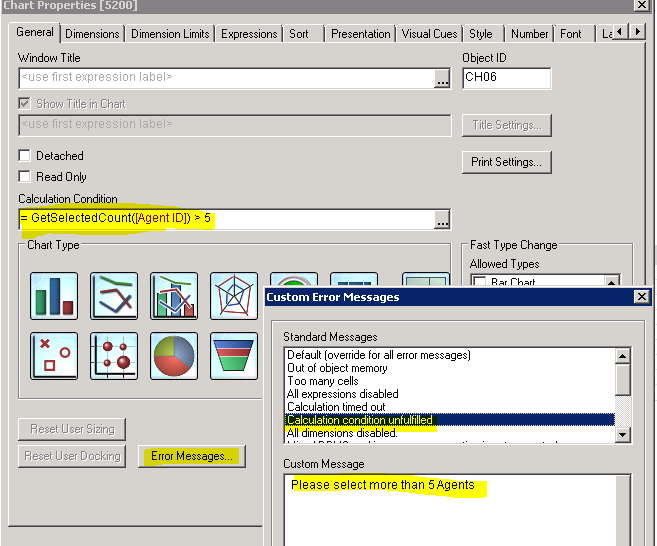The width and height of the screenshot is (657, 546).
Task: Select the Radar Chart type icon
Action: [234, 296]
